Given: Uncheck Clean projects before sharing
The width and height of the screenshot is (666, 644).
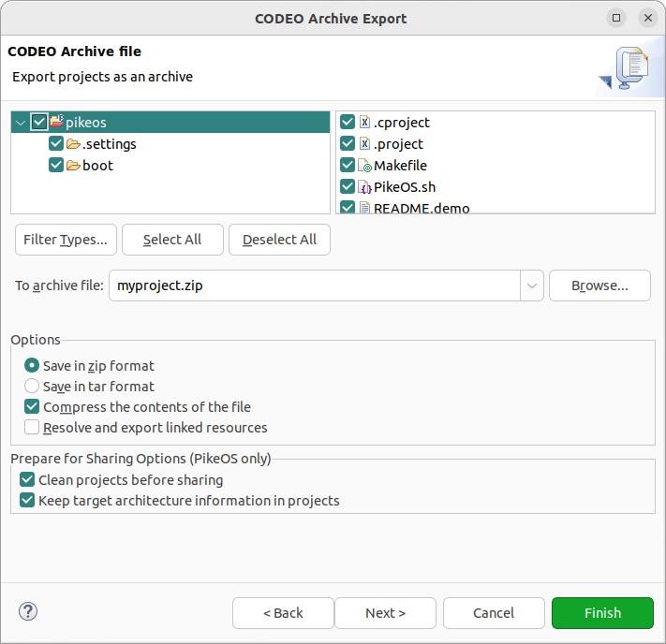Looking at the screenshot, I should click(x=27, y=480).
